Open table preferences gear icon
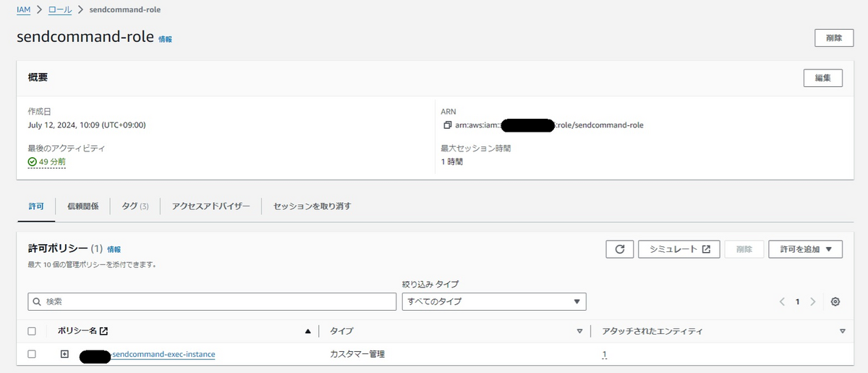 tap(835, 302)
